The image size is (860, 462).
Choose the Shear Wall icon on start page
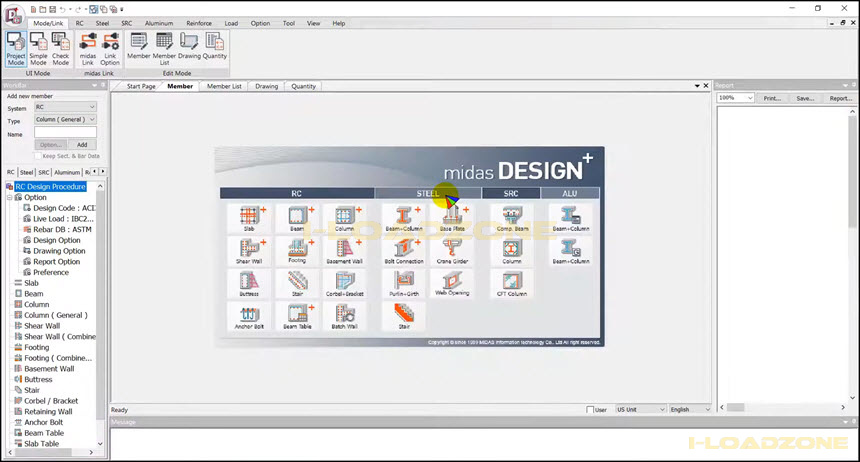(249, 251)
